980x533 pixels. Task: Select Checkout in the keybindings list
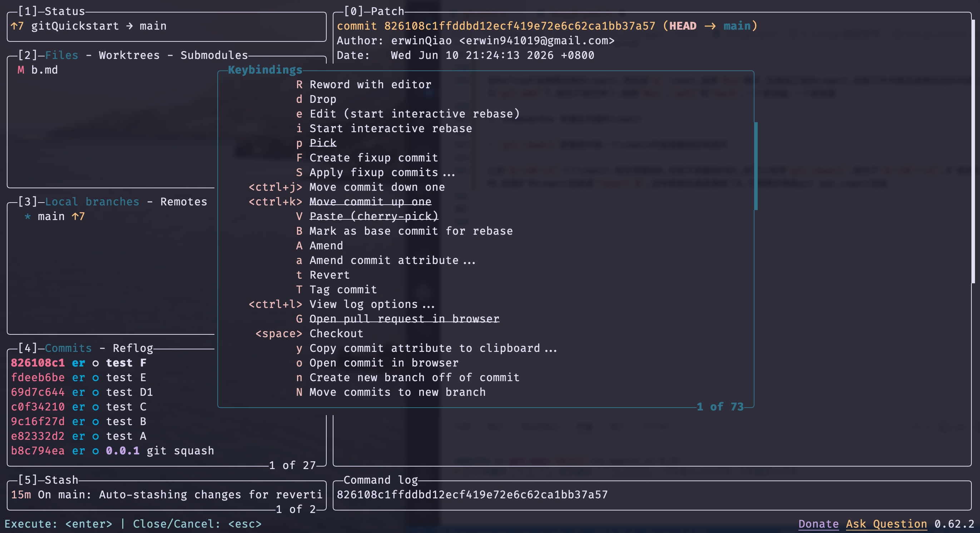click(309, 333)
